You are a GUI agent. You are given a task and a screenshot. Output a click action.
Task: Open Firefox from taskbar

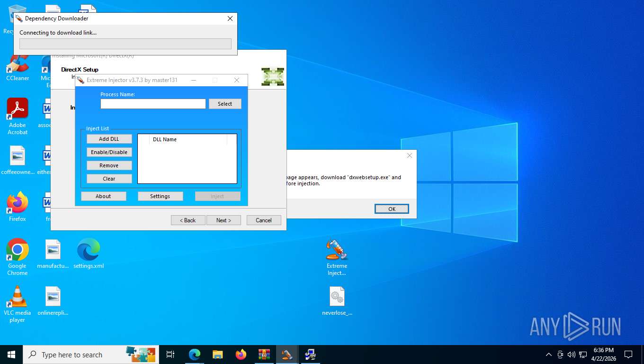point(241,355)
